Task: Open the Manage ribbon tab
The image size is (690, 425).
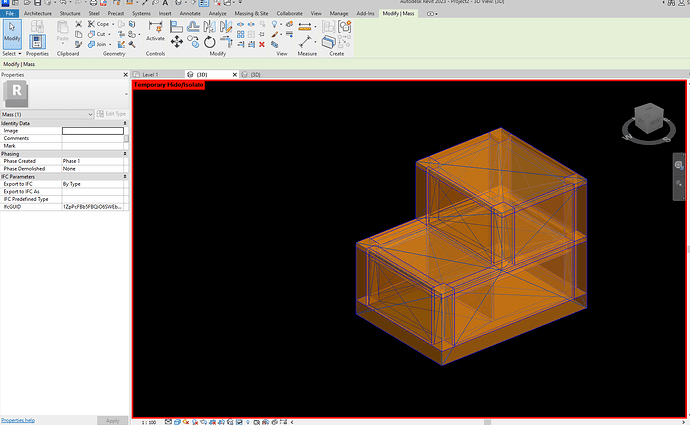Action: pyautogui.click(x=339, y=13)
